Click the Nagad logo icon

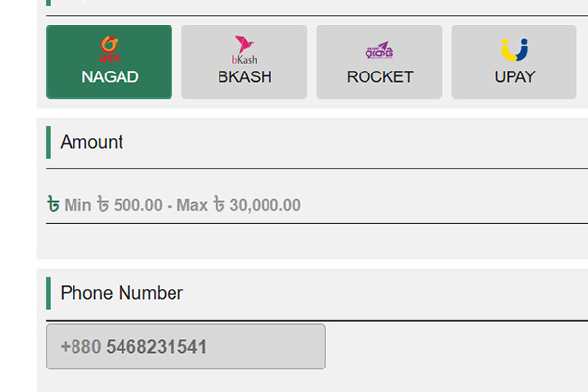coord(109,47)
